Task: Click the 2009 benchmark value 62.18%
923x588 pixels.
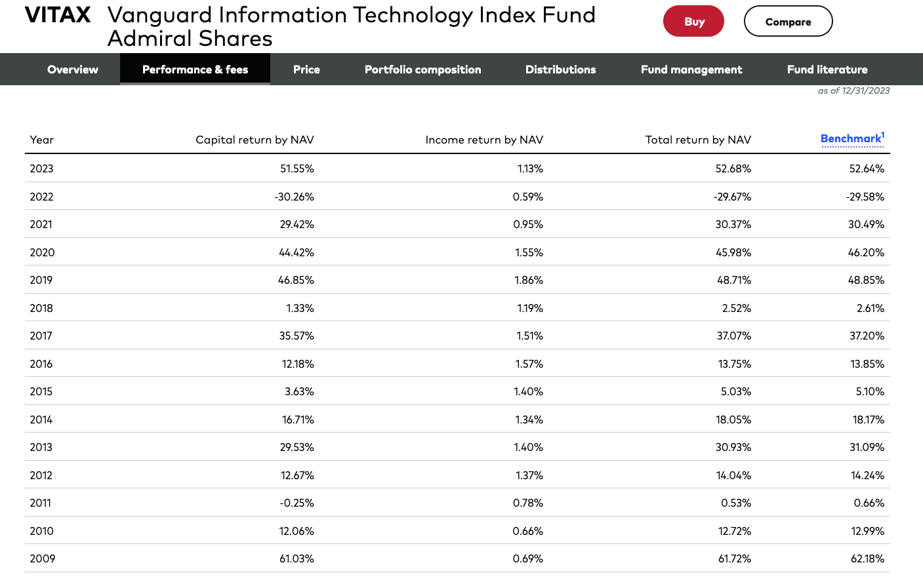Action: coord(867,559)
